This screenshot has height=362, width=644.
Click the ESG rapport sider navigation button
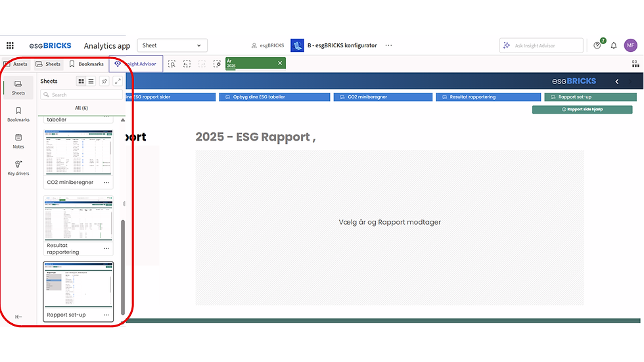[170, 97]
